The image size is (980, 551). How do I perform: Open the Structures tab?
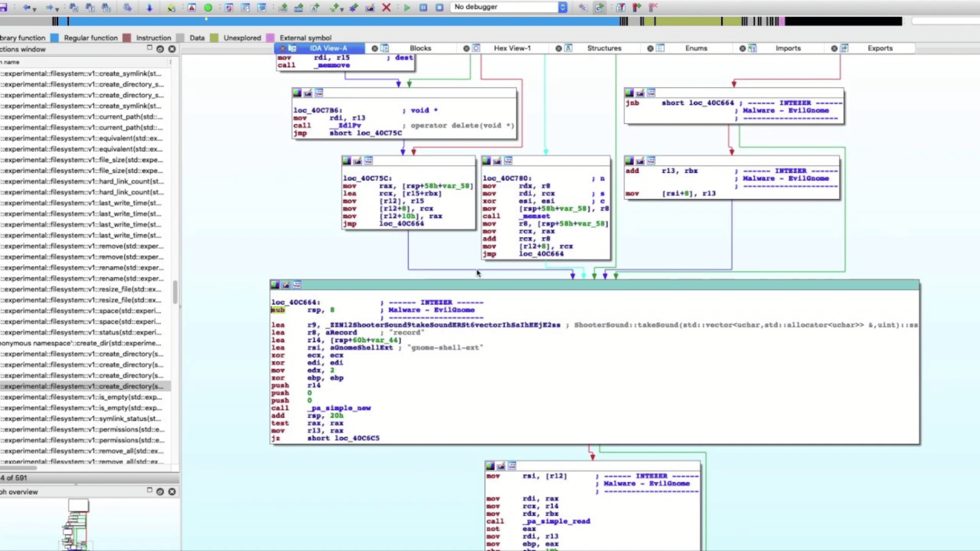(604, 48)
